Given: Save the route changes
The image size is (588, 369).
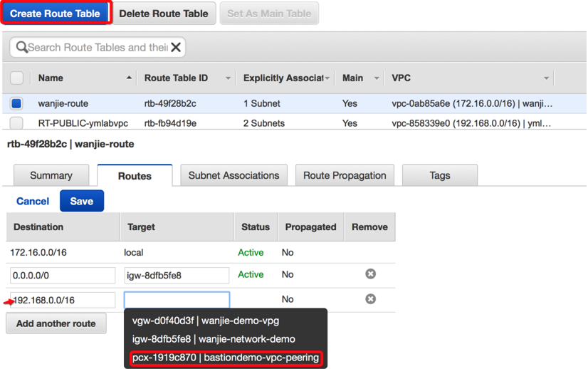Looking at the screenshot, I should [x=81, y=201].
